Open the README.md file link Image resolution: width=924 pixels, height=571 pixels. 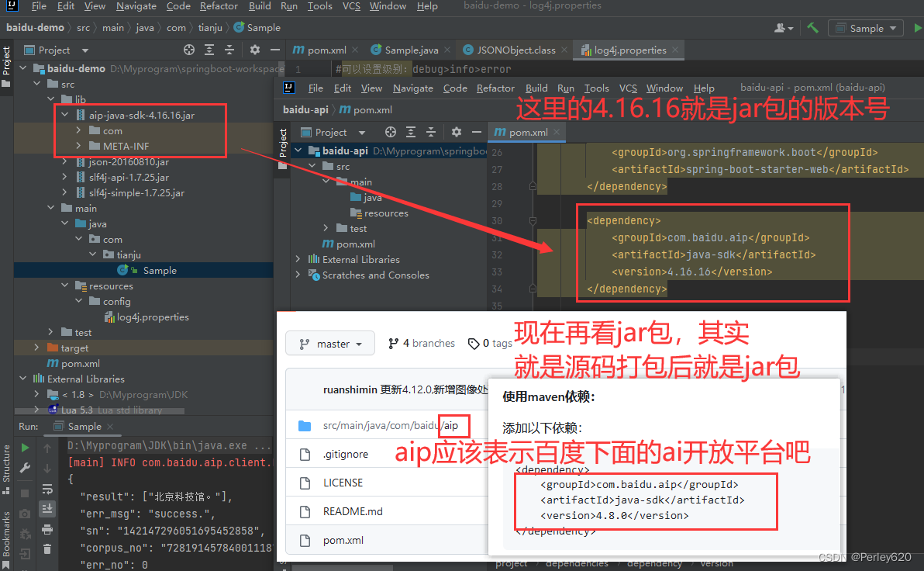(x=353, y=511)
